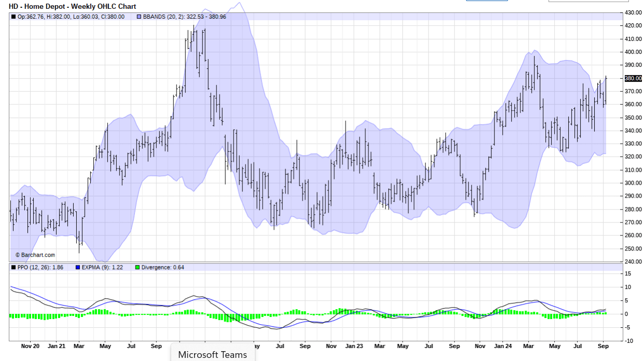Click the purple BBANDS legend color square
The width and height of the screenshot is (644, 361).
point(139,17)
